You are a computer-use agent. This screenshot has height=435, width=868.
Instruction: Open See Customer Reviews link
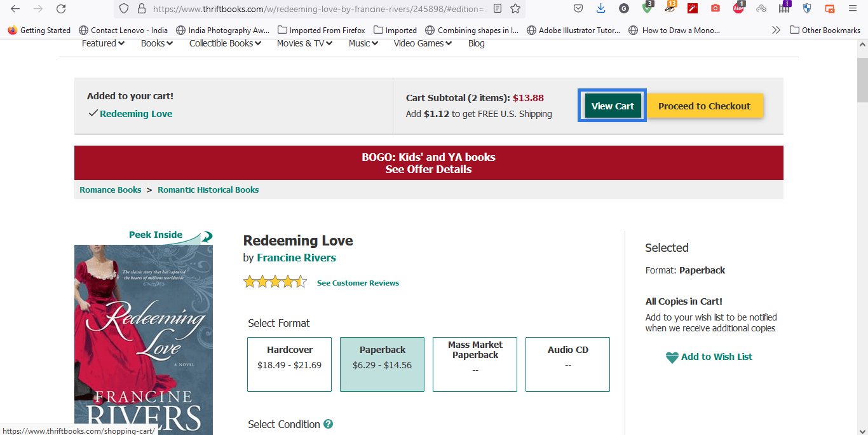click(358, 283)
